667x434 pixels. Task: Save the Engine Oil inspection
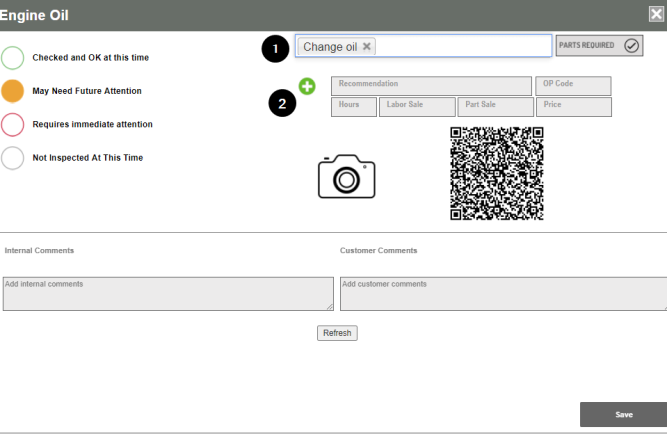pyautogui.click(x=624, y=414)
